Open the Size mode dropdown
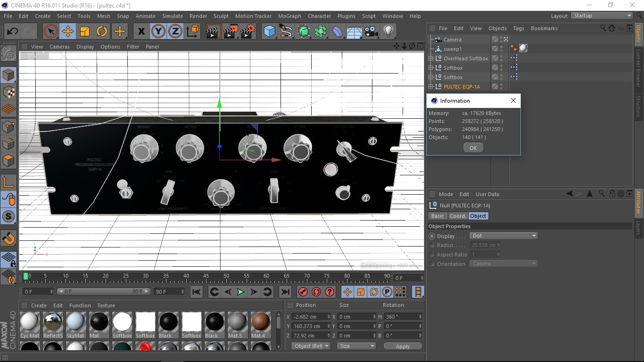644x362 pixels. coord(357,346)
